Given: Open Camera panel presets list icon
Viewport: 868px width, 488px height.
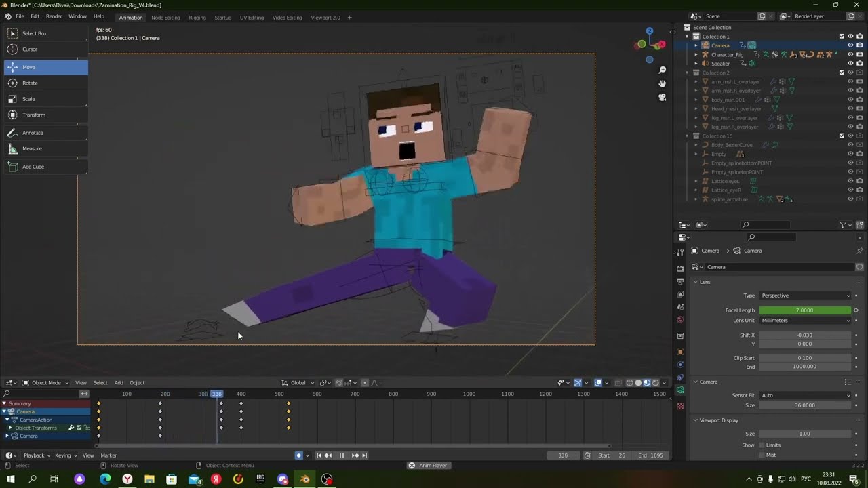Looking at the screenshot, I should [848, 382].
